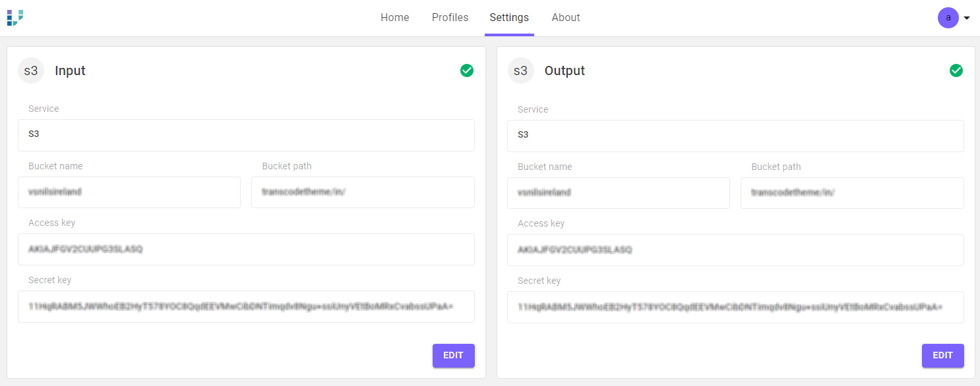Select the Settings tab

coord(508,18)
